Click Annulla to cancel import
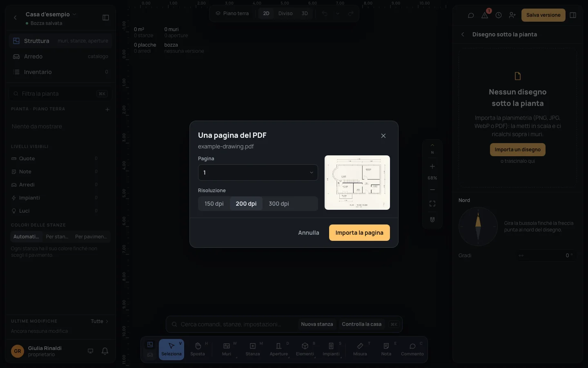 click(309, 233)
